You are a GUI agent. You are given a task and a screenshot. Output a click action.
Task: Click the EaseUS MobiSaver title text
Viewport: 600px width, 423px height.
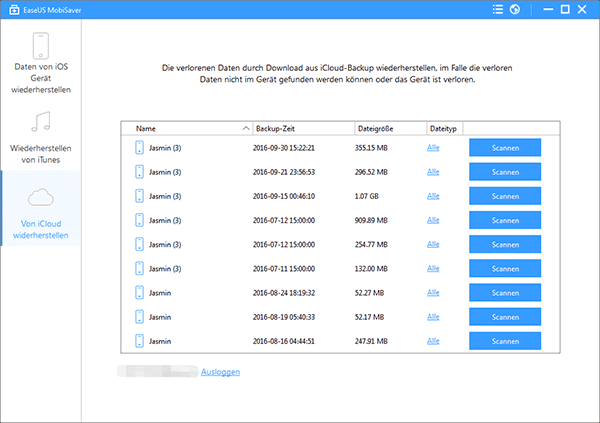[x=52, y=10]
